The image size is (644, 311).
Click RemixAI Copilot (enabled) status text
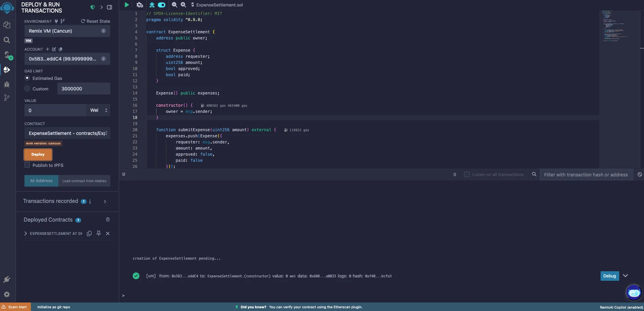[x=620, y=307]
